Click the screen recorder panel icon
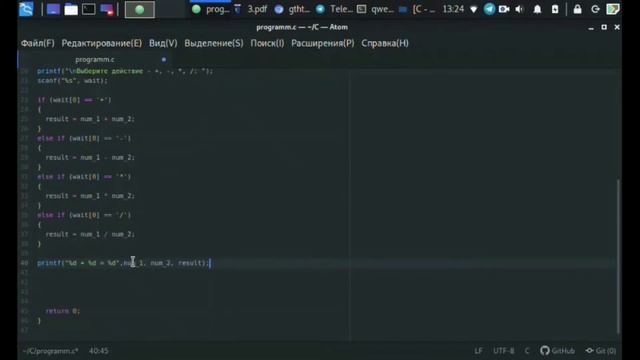This screenshot has width=640, height=360. (107, 9)
